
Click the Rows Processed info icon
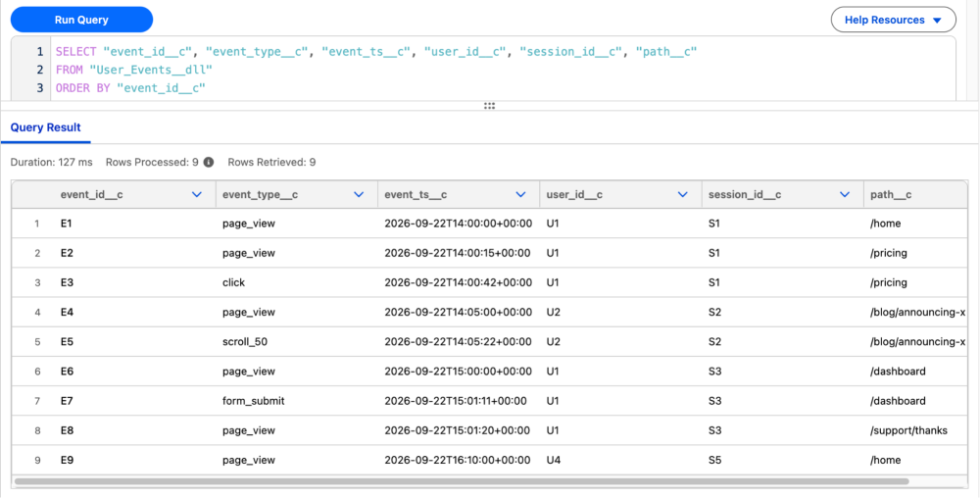(209, 162)
